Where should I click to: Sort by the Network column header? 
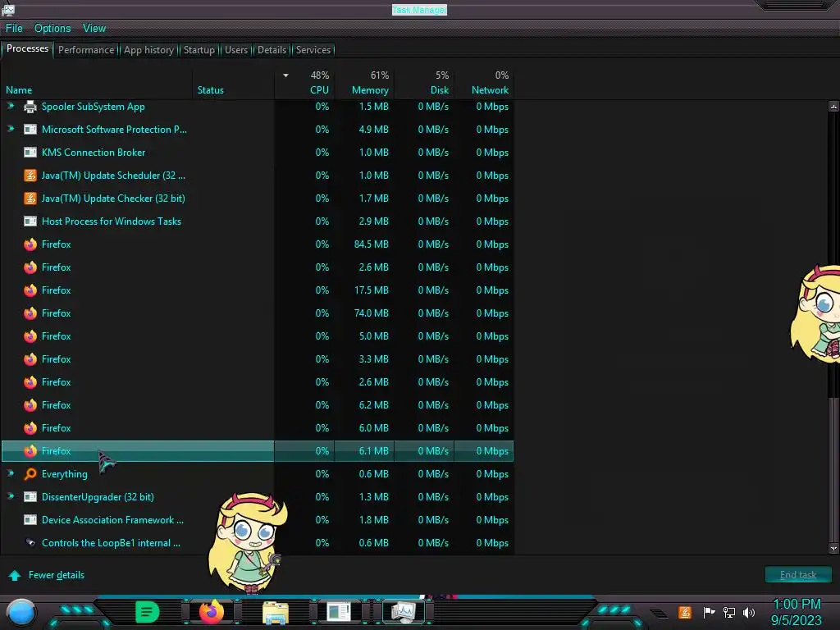(484, 84)
